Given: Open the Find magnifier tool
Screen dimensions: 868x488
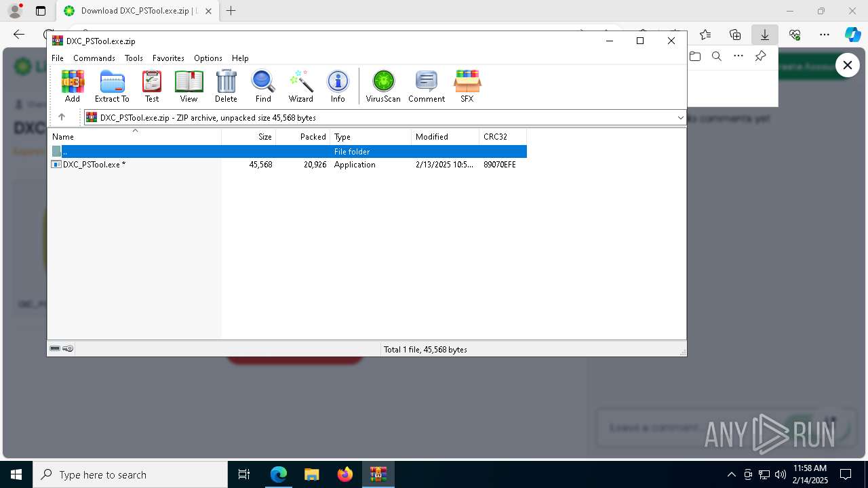Looking at the screenshot, I should [263, 86].
